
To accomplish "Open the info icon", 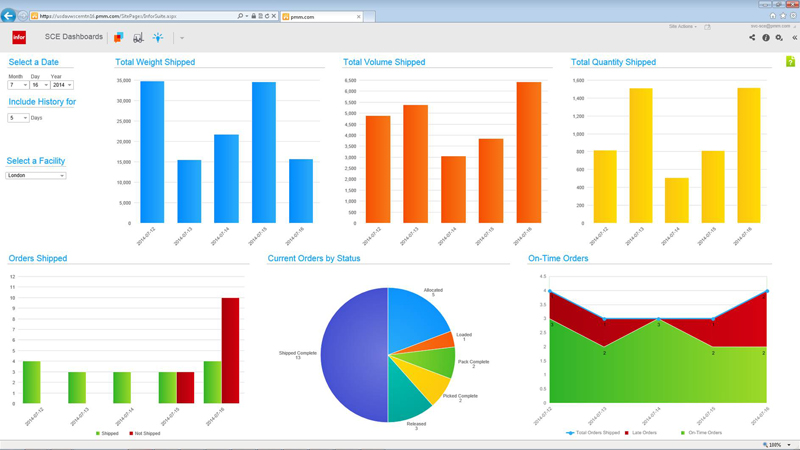I will click(766, 38).
